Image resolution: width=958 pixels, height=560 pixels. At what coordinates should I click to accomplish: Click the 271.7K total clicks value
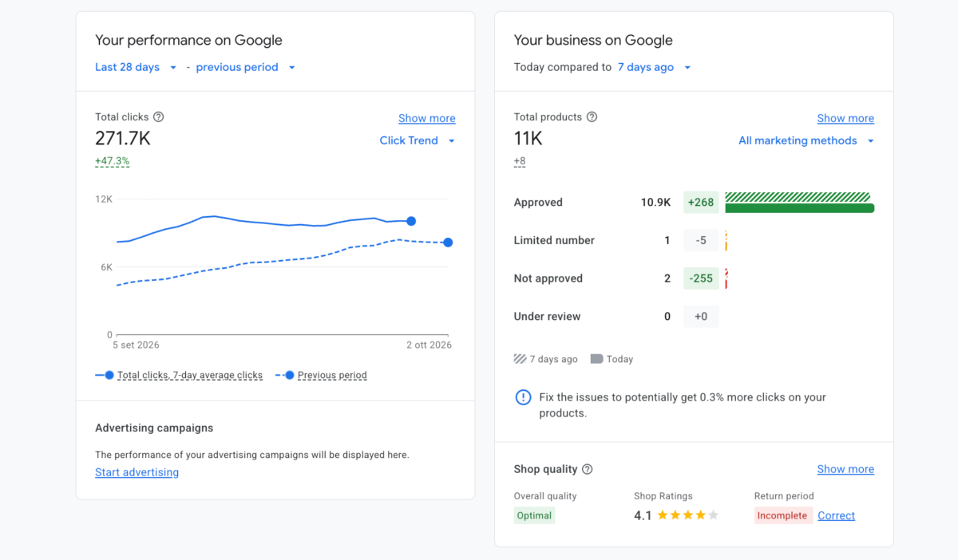pyautogui.click(x=123, y=139)
